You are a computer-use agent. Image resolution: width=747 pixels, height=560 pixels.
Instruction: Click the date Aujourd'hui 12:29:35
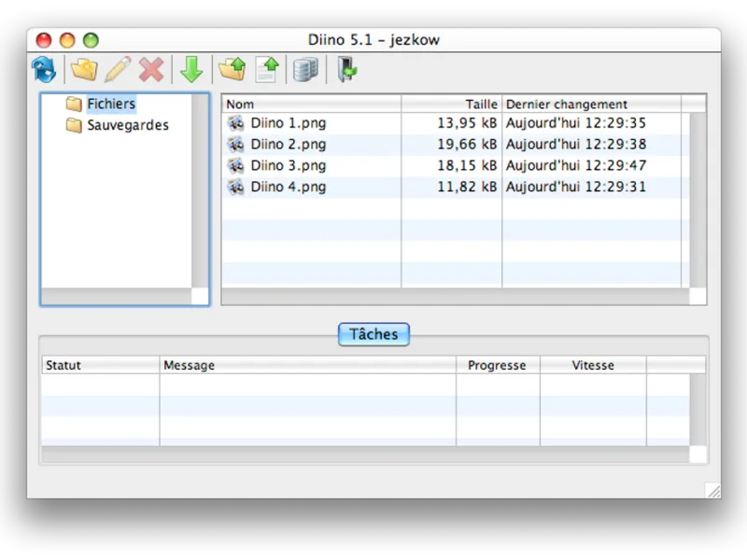pyautogui.click(x=576, y=123)
